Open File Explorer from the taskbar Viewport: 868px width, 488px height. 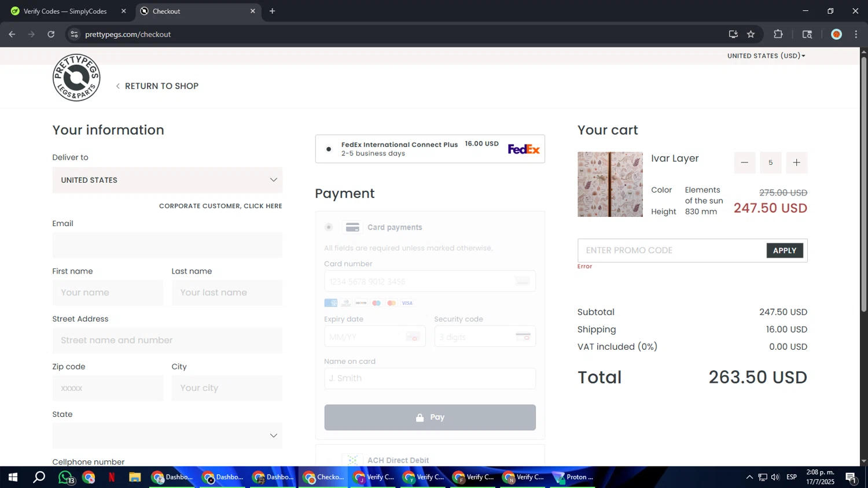click(135, 477)
